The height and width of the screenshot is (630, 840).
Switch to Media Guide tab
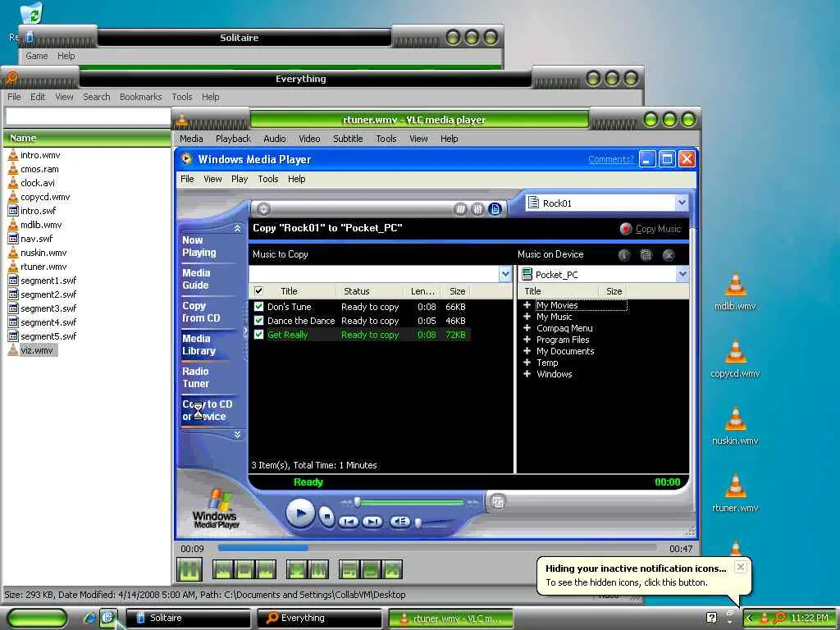pos(196,279)
